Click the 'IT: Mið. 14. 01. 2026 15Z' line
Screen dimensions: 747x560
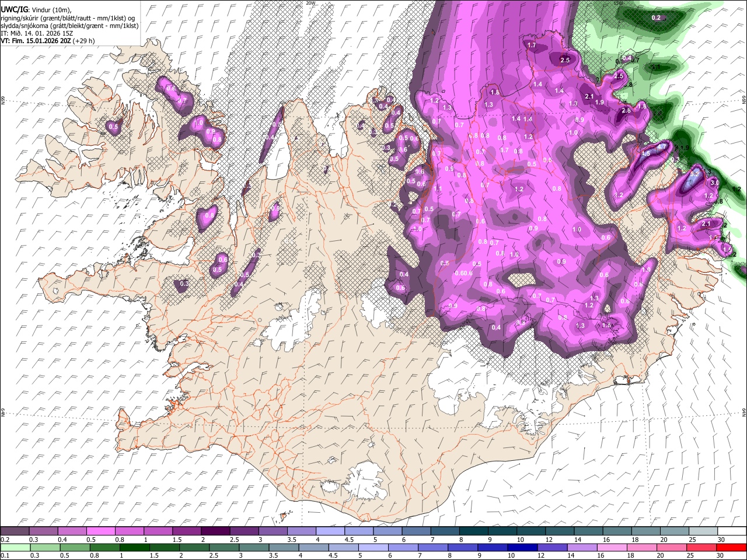[37, 33]
